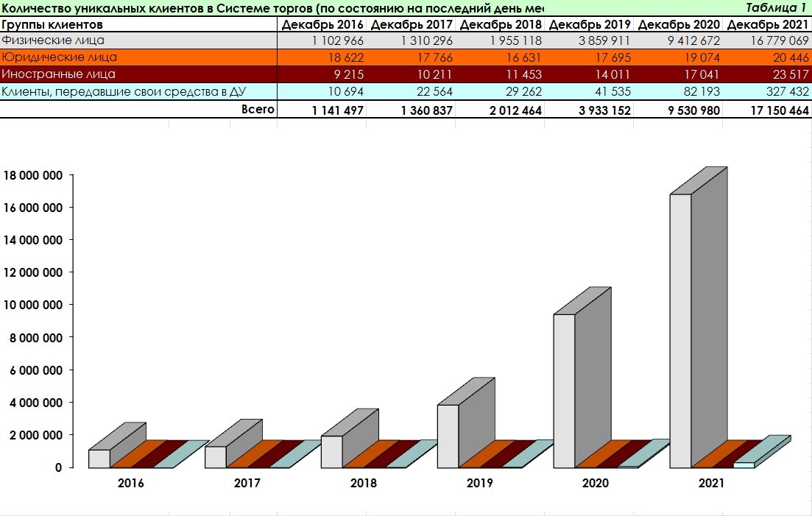The image size is (812, 516).
Task: Select total cell 1 141 497
Action: pos(322,109)
